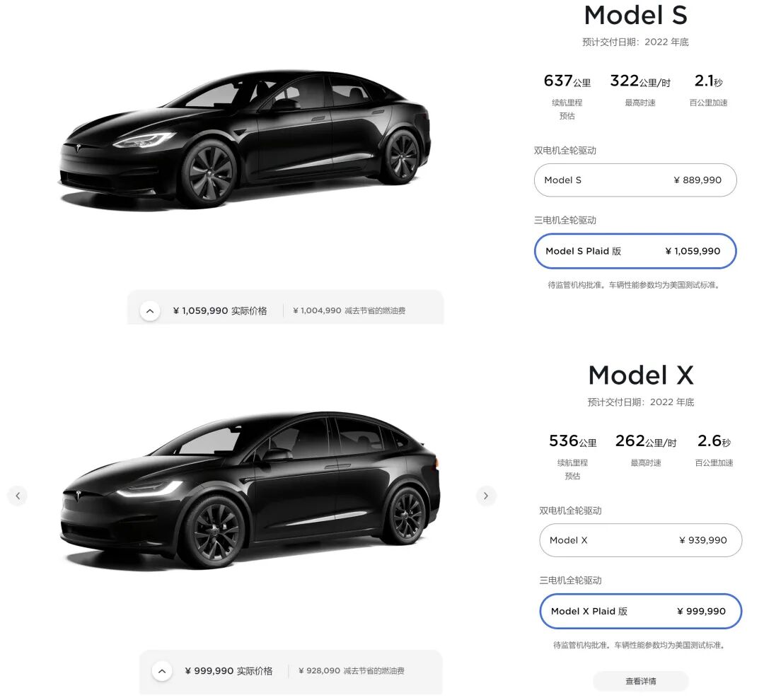This screenshot has height=700, width=764.
Task: Click the Model S 637公里 range stat
Action: (567, 81)
